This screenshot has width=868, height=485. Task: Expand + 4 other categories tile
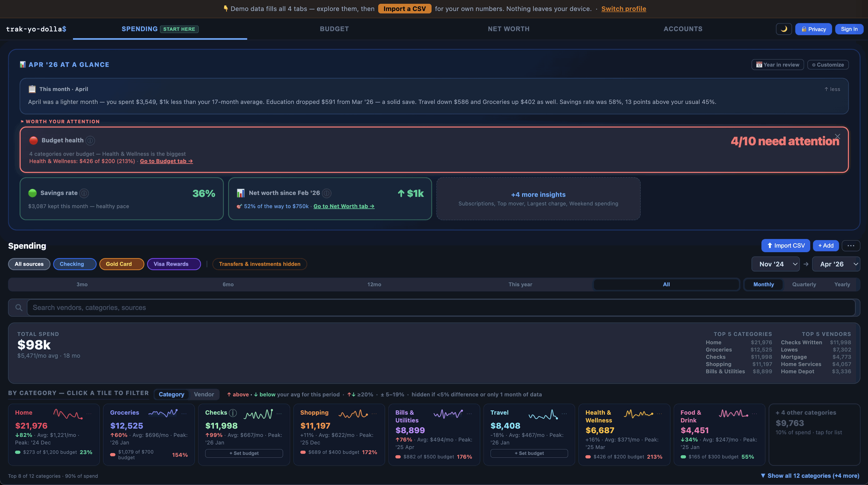pos(814,434)
